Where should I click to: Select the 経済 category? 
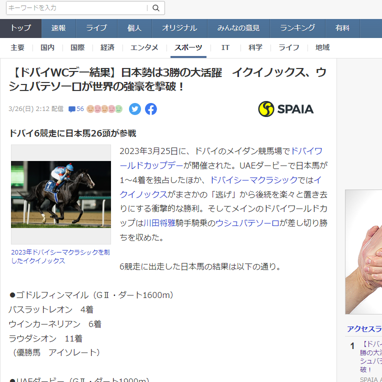(x=107, y=48)
